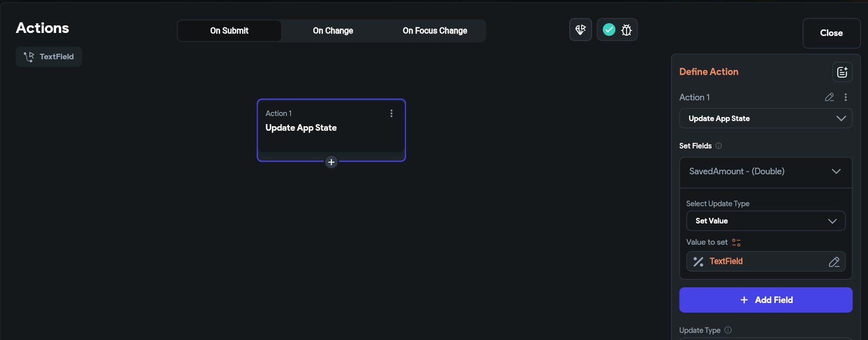The width and height of the screenshot is (868, 340).
Task: Click the Add Field button
Action: [765, 300]
